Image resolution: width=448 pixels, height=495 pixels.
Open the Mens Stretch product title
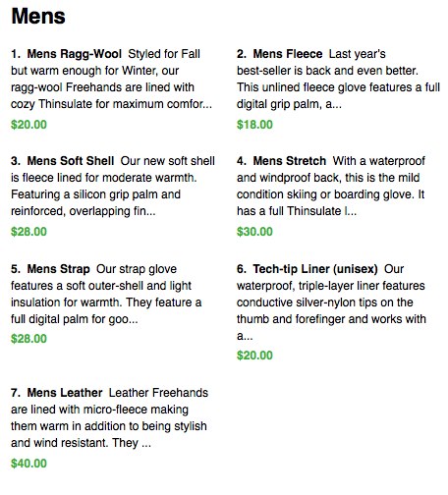coord(290,161)
